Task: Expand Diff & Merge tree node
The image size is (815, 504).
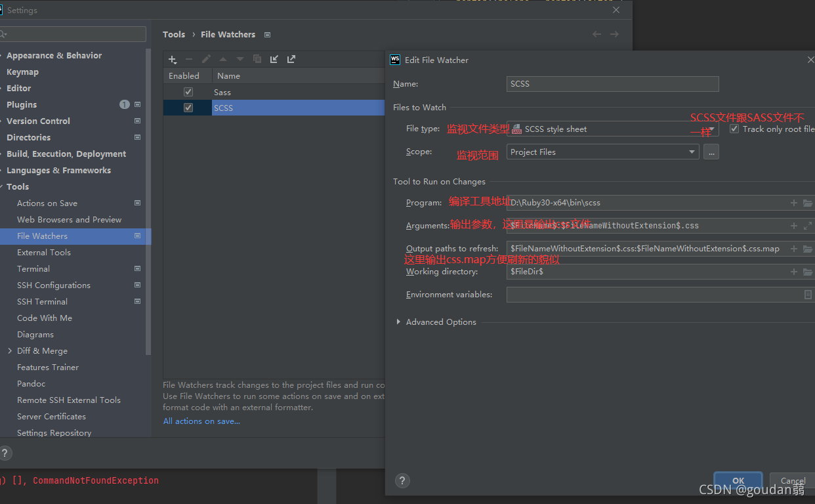Action: coord(10,350)
